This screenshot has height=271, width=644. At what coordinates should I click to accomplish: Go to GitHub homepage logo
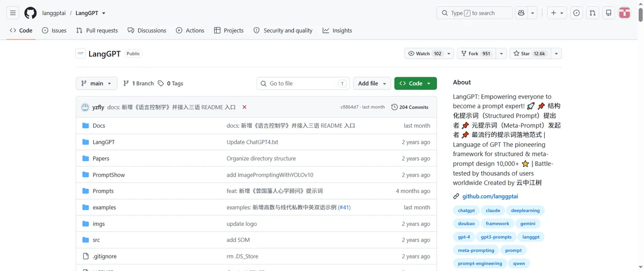[x=31, y=13]
